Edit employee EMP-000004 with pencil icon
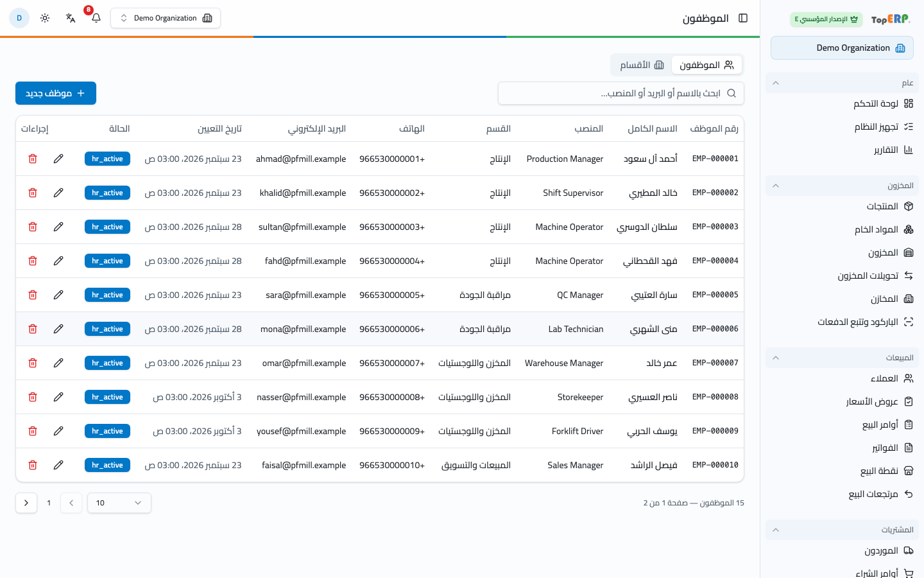The height and width of the screenshot is (578, 924). click(58, 261)
